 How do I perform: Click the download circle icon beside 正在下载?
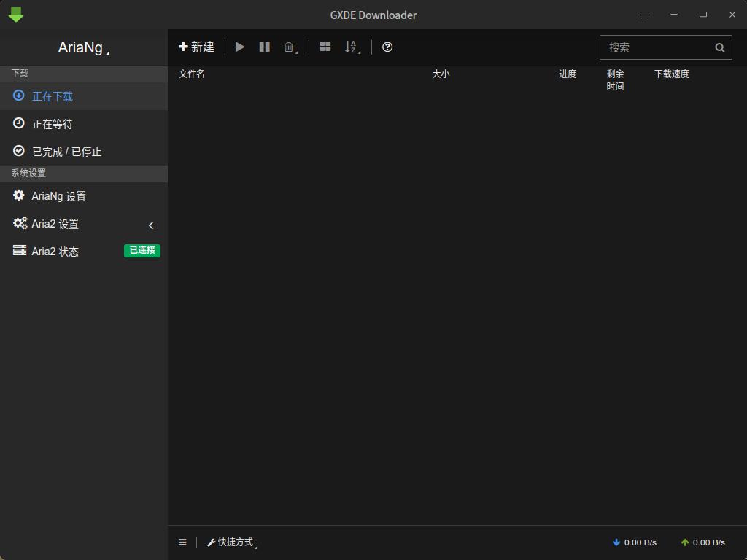pyautogui.click(x=18, y=96)
